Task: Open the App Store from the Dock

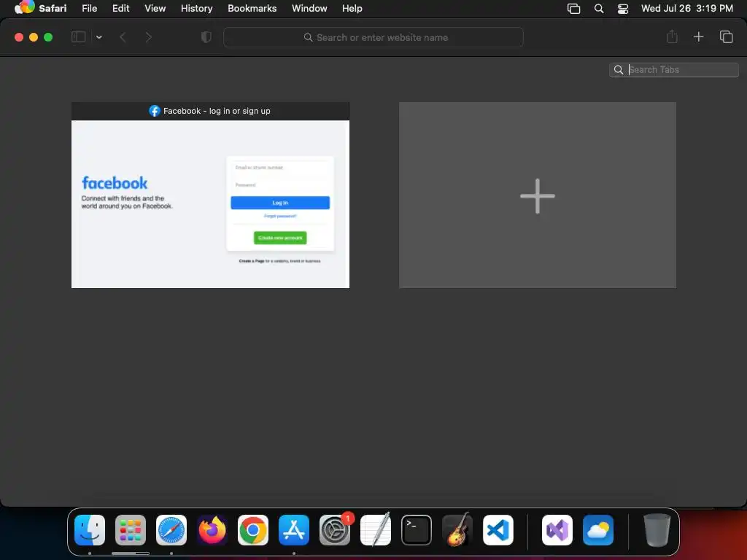Action: [294, 530]
